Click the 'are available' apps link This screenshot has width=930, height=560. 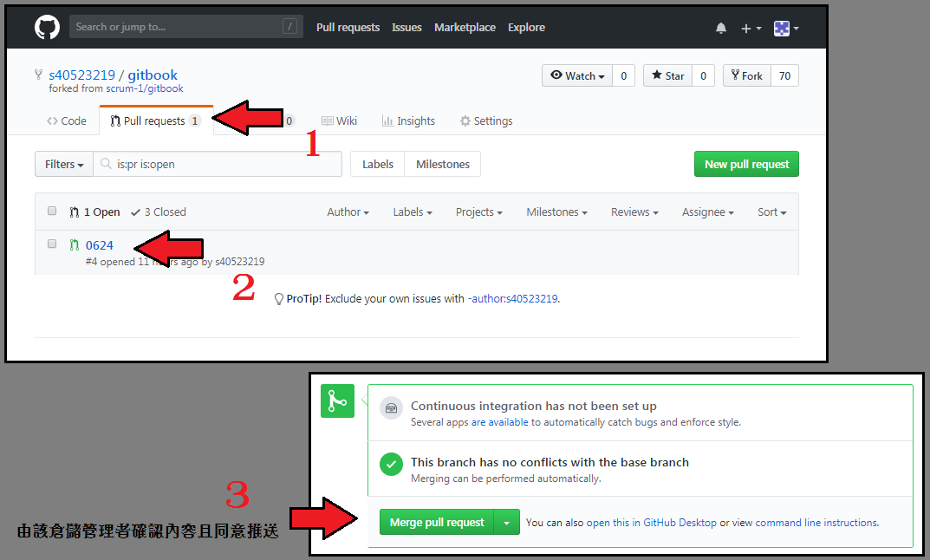tap(499, 422)
